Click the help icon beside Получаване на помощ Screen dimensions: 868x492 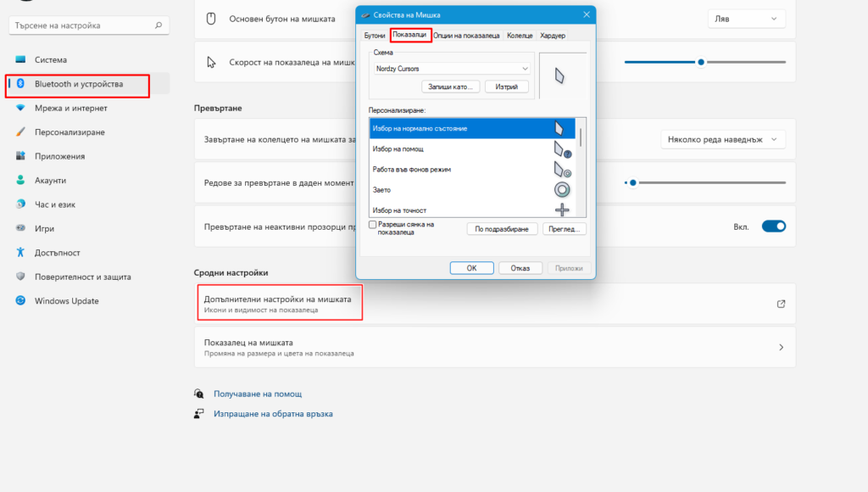198,394
